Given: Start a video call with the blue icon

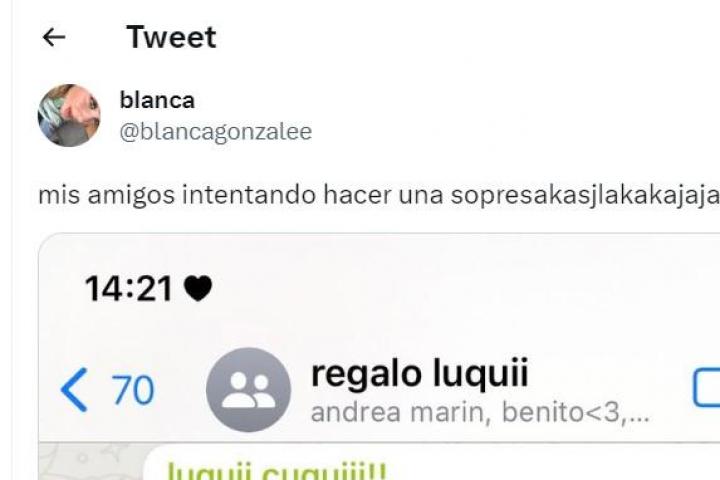Looking at the screenshot, I should [706, 388].
